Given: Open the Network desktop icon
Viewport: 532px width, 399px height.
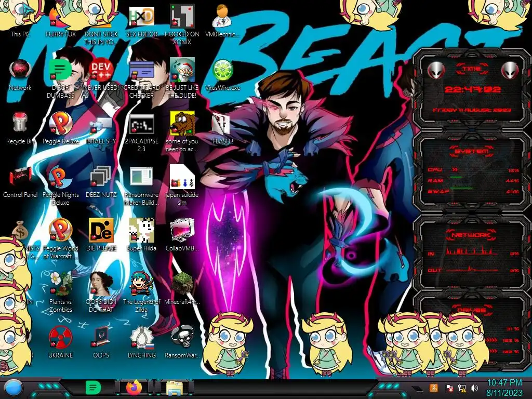Looking at the screenshot, I should [x=20, y=75].
